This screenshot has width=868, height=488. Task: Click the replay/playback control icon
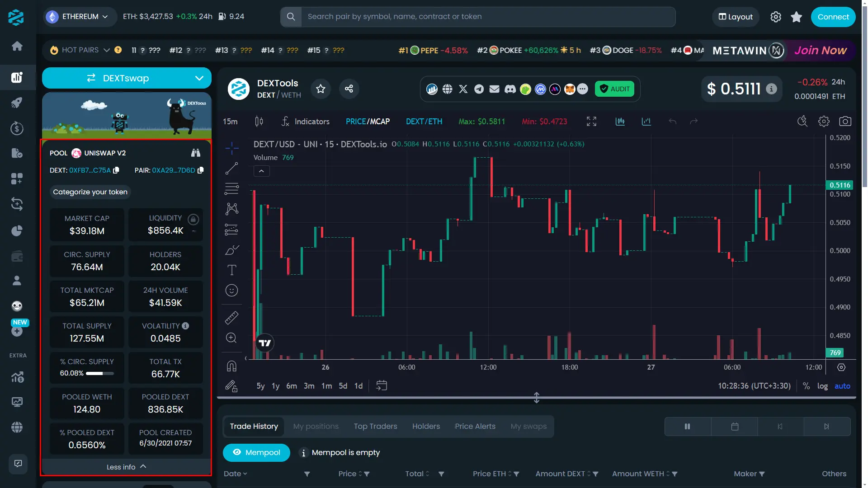(780, 426)
